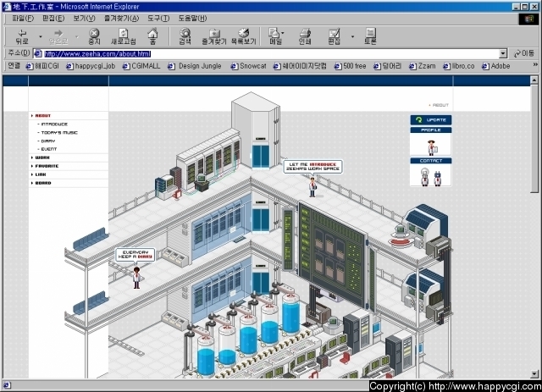Click the character standing by the diary bubble

(136, 277)
